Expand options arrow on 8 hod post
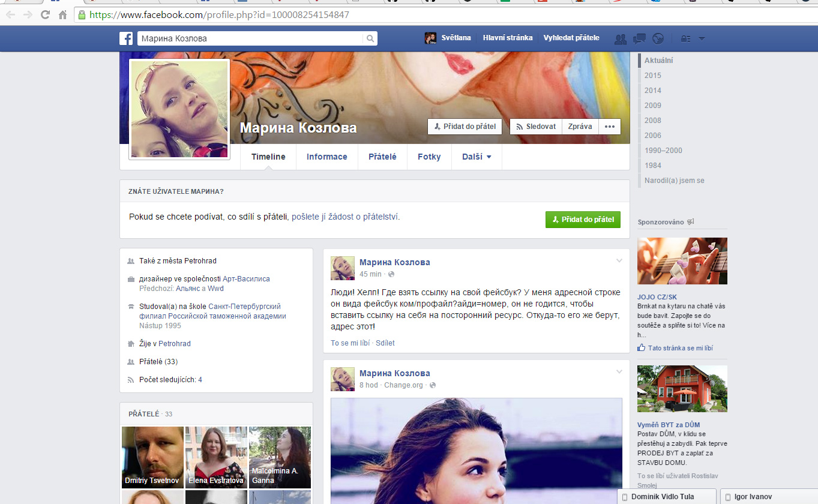 [619, 371]
